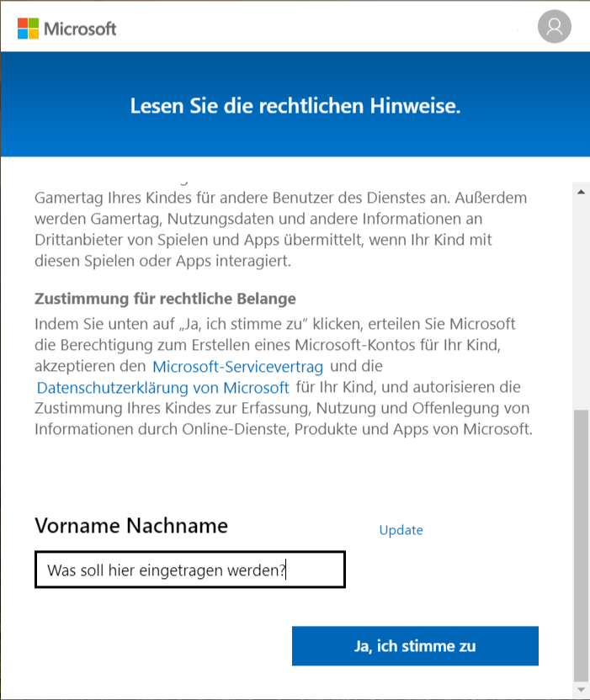The image size is (590, 700).
Task: Open the user account avatar icon
Action: tap(555, 26)
